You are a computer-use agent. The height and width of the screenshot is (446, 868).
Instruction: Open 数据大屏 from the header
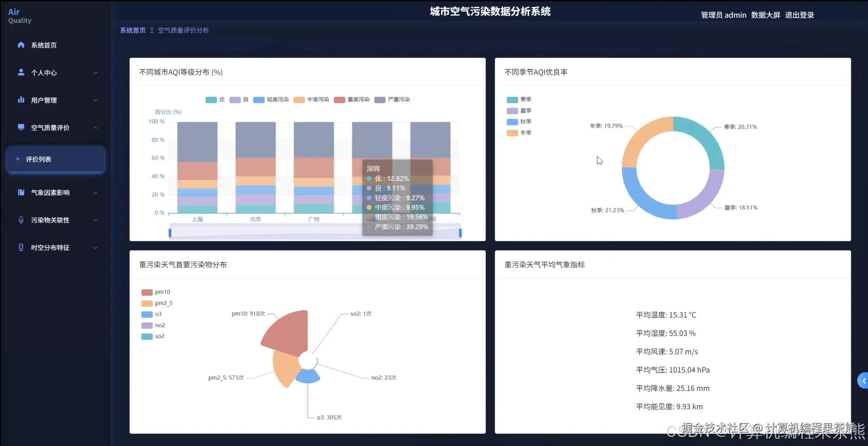[765, 15]
